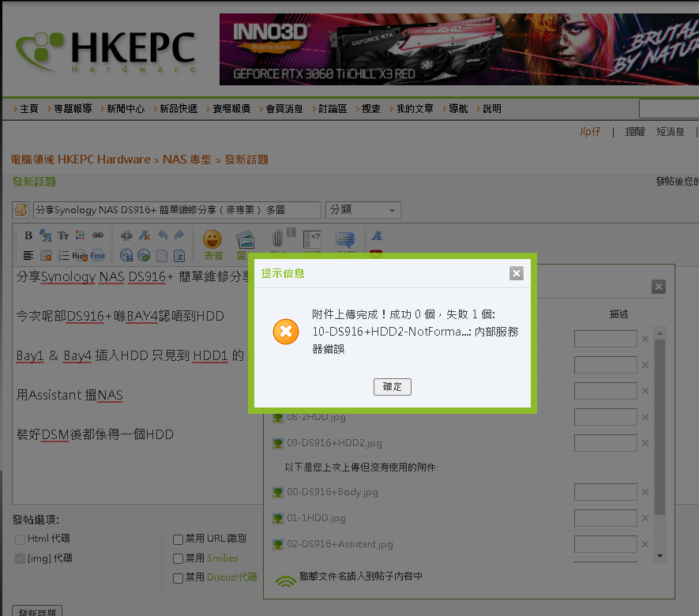The height and width of the screenshot is (616, 699).
Task: Click description field for 08-2HDD.jpg
Action: click(x=605, y=417)
